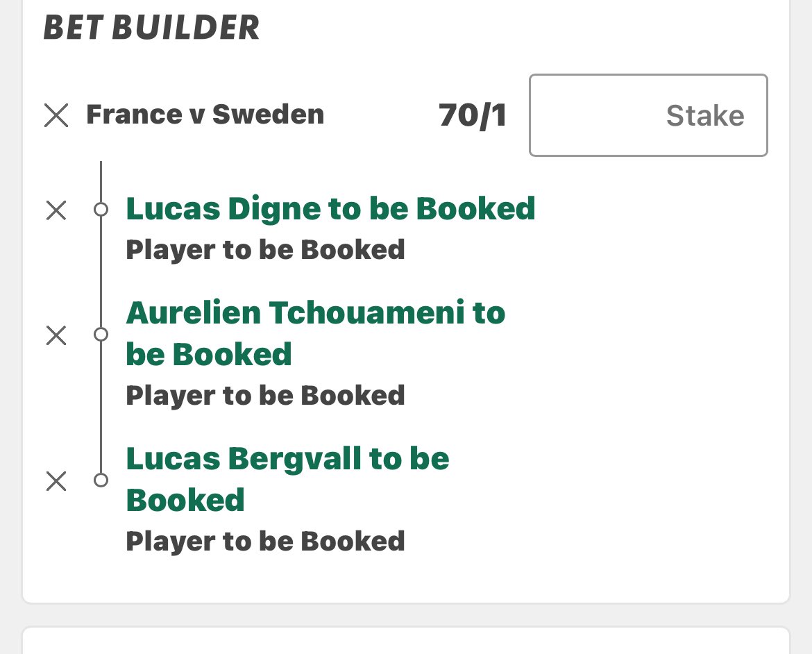
Task: Click the circle node beside Tchouameni
Action: [101, 334]
